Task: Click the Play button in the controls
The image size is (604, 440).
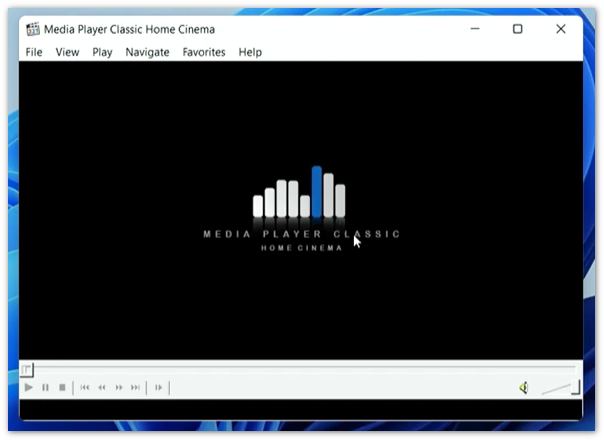Action: [x=29, y=387]
